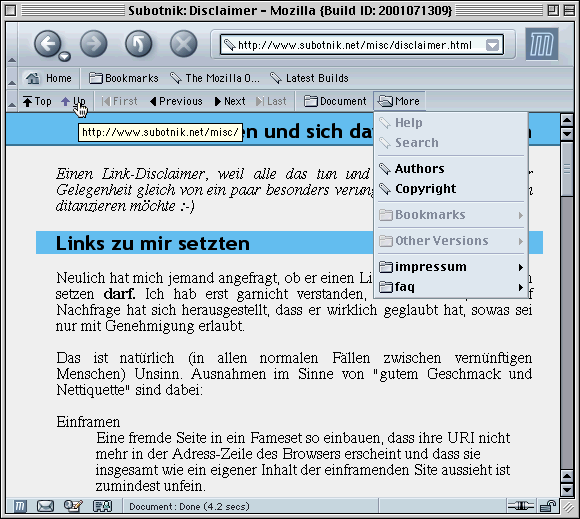
Task: Close the More menu button
Action: [399, 101]
